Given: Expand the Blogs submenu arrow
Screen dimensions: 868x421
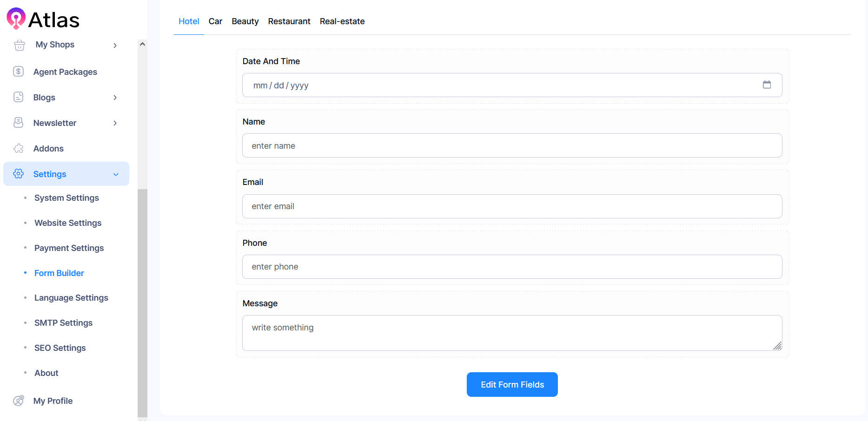Looking at the screenshot, I should point(115,97).
